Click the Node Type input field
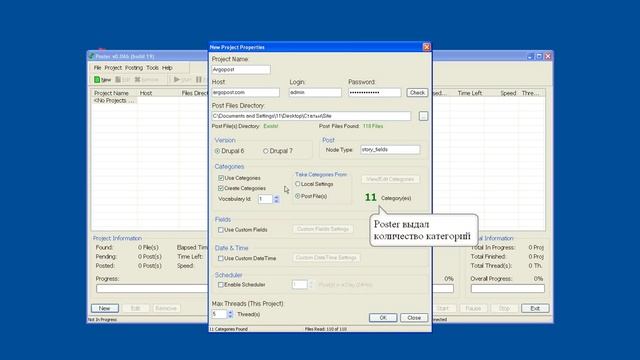The image size is (640, 360). click(390, 150)
